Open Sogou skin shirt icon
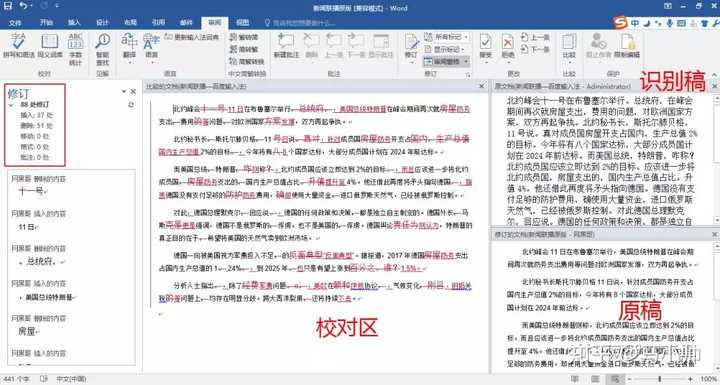The width and height of the screenshot is (720, 385). click(x=704, y=23)
